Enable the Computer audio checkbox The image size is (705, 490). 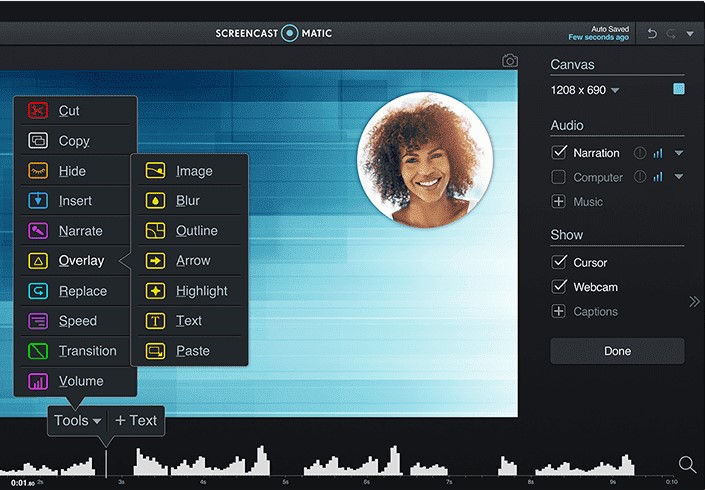coord(558,177)
